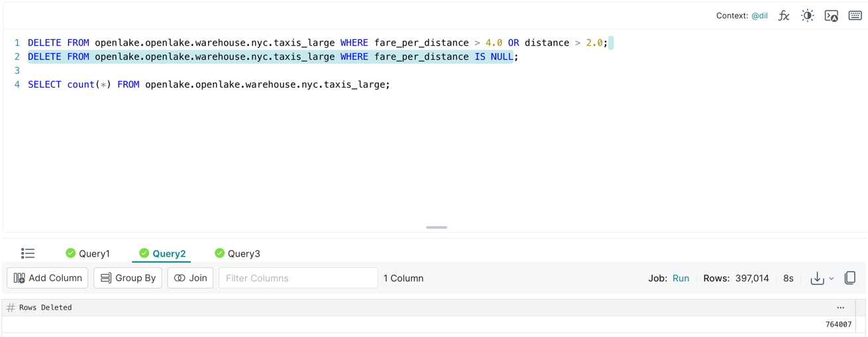Open the fx functions panel

tap(784, 16)
